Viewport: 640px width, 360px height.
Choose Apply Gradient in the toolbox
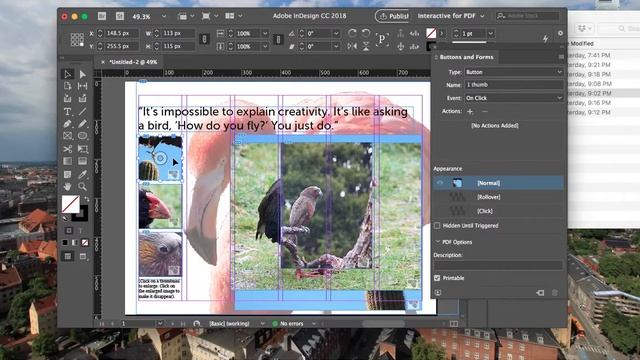click(x=75, y=242)
